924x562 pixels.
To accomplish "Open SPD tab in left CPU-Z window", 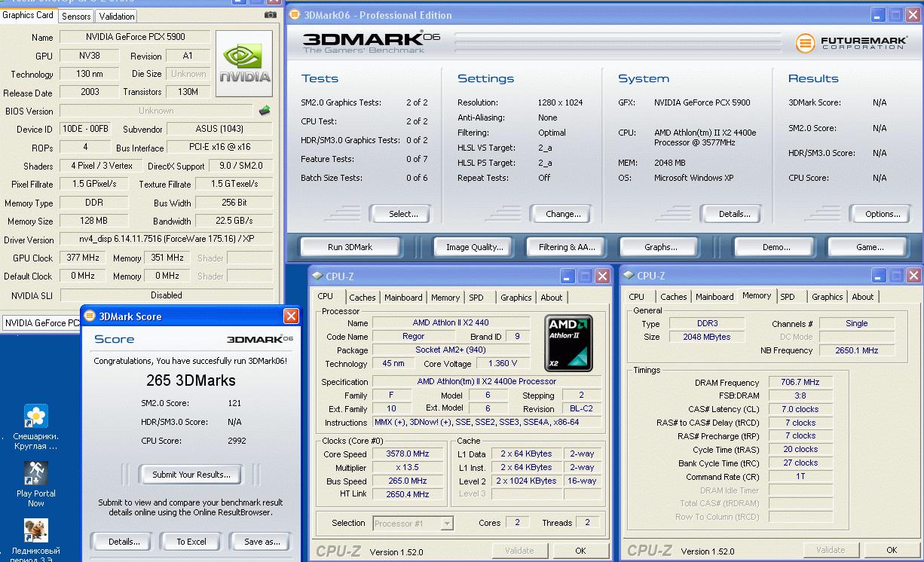I will point(476,298).
